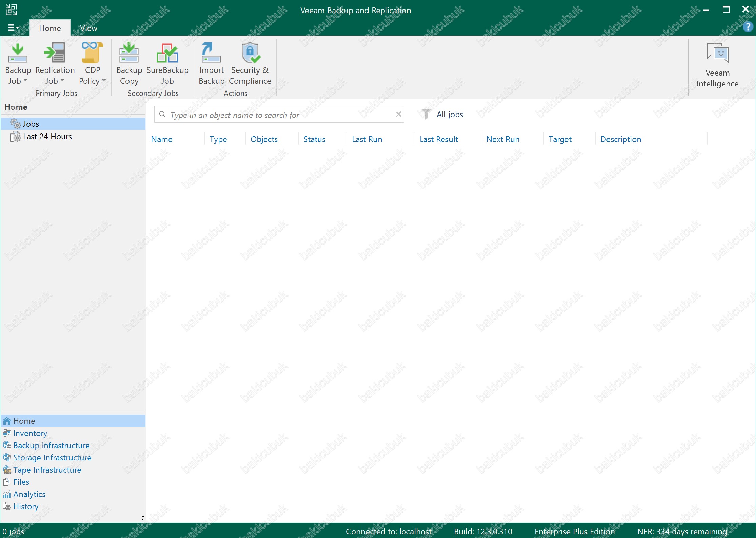The image size is (756, 538).
Task: Sort by the Description column header
Action: (621, 139)
